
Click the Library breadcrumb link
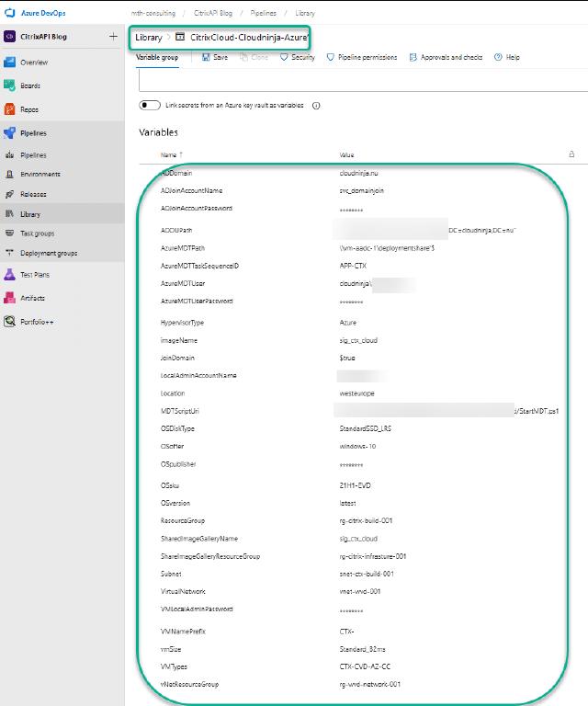coord(148,38)
